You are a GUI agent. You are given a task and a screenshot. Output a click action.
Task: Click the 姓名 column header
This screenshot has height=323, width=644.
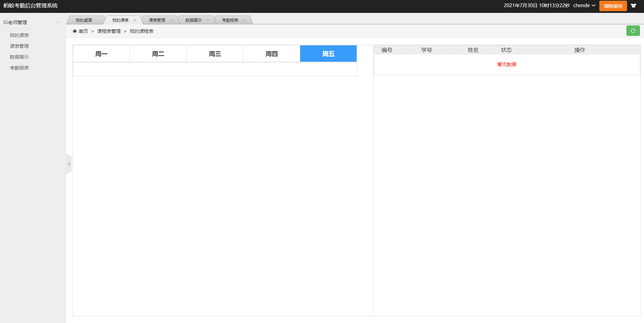tap(473, 50)
